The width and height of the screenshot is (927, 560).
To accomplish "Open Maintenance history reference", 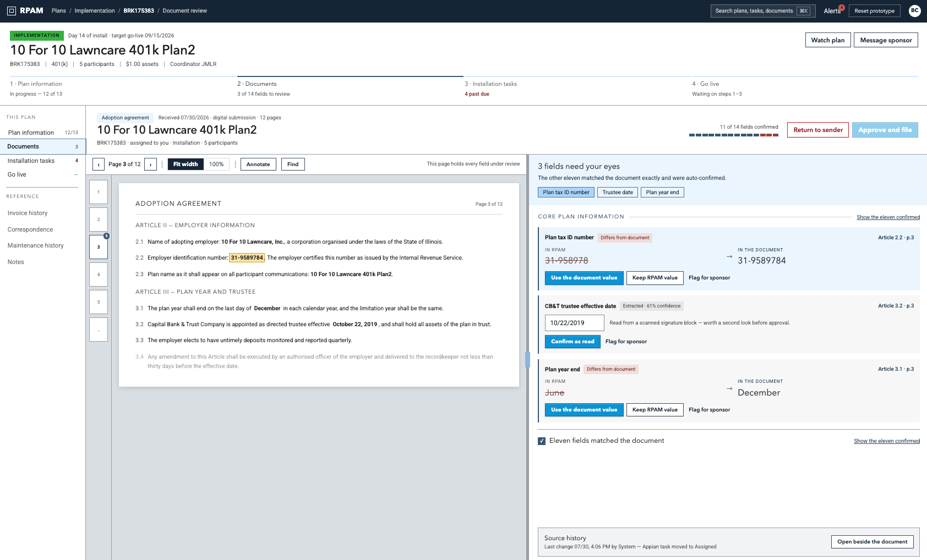I will point(36,245).
